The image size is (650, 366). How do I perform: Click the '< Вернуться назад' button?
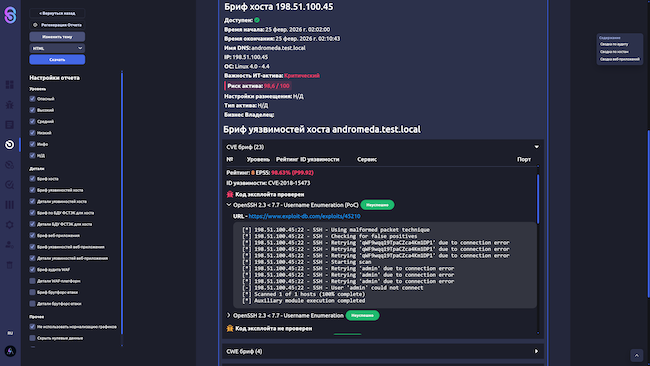[57, 13]
